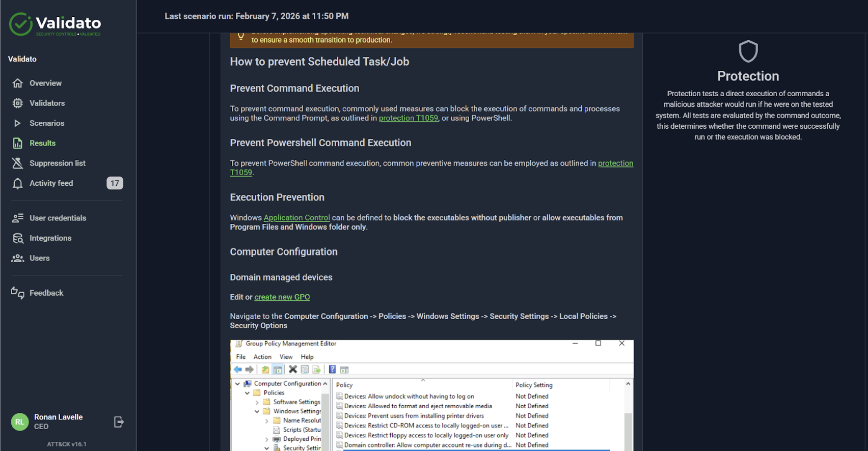Image resolution: width=868 pixels, height=451 pixels.
Task: Open Activity feed bell icon
Action: [x=18, y=183]
